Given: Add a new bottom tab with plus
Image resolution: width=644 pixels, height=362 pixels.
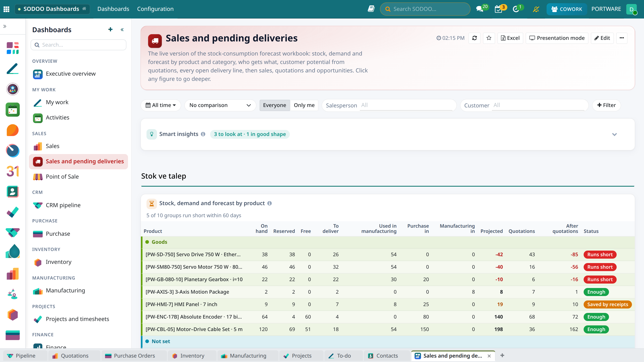Looking at the screenshot, I should [502, 355].
